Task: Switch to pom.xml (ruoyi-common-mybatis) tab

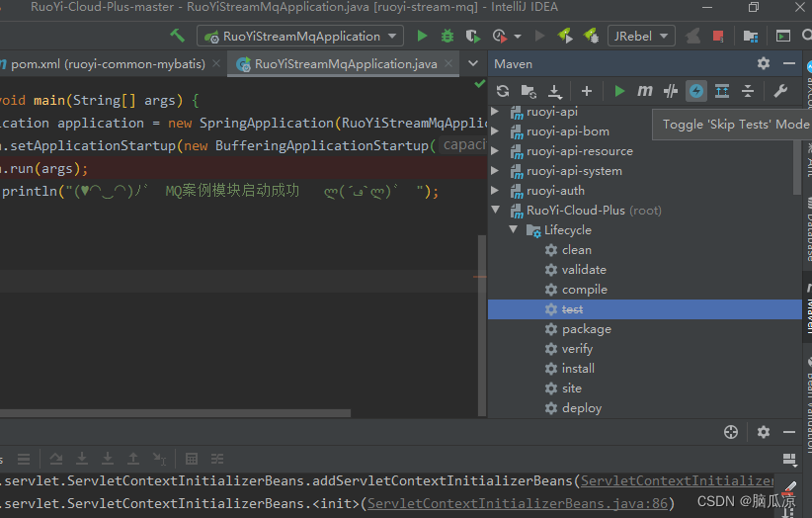Action: (x=108, y=64)
